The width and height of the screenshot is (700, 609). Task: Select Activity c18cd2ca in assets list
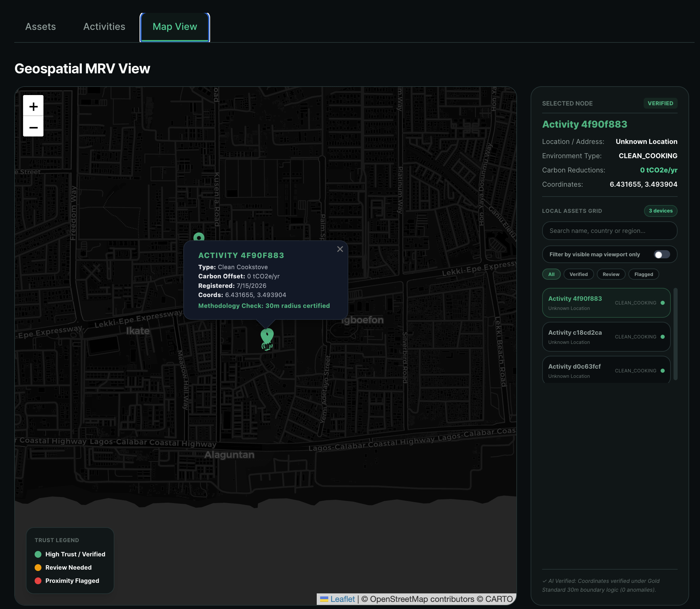(x=606, y=337)
